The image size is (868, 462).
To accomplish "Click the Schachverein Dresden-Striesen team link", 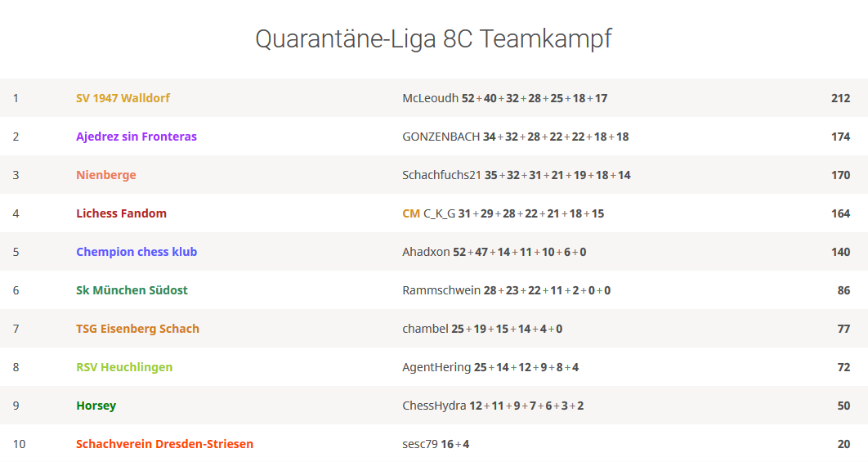I will [x=164, y=444].
